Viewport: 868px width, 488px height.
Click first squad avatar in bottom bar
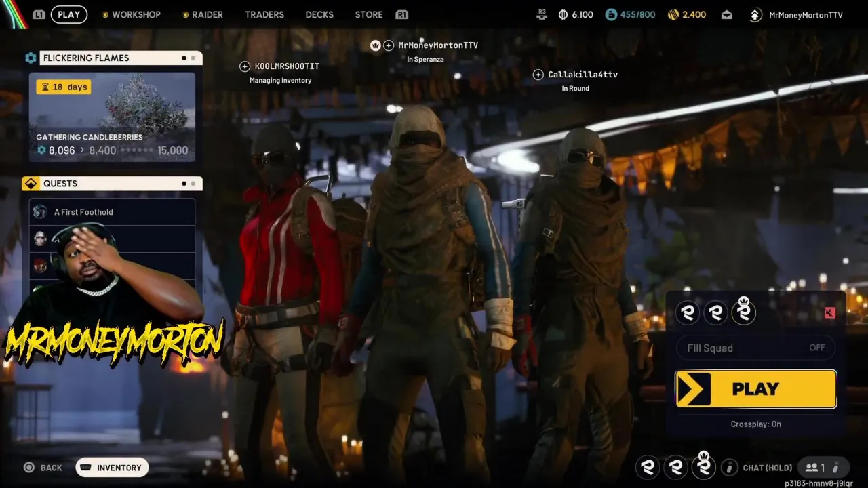pos(648,467)
